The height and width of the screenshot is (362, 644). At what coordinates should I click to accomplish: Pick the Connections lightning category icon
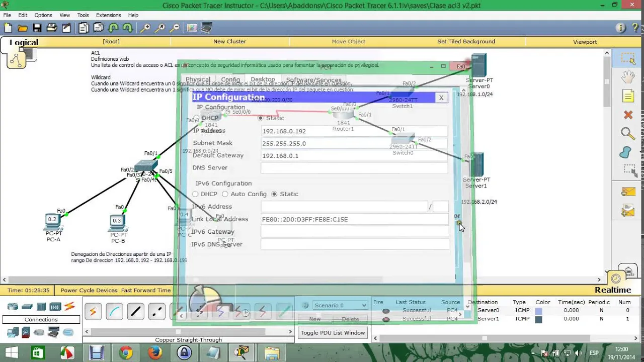(x=69, y=306)
